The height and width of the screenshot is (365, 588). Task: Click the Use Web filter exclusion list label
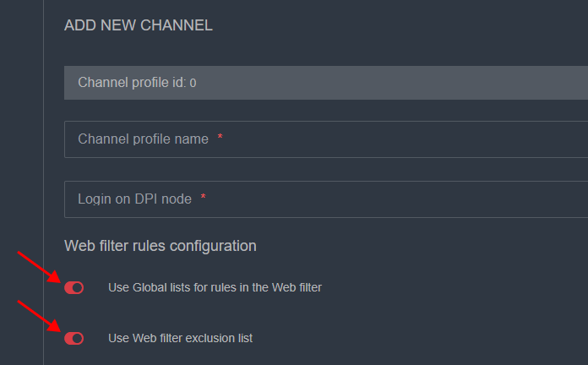tap(181, 338)
